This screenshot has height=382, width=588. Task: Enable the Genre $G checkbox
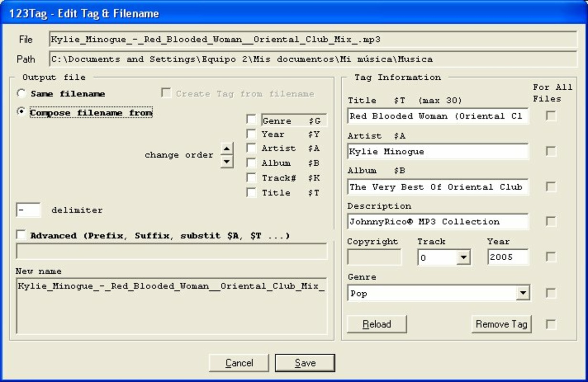(x=251, y=119)
